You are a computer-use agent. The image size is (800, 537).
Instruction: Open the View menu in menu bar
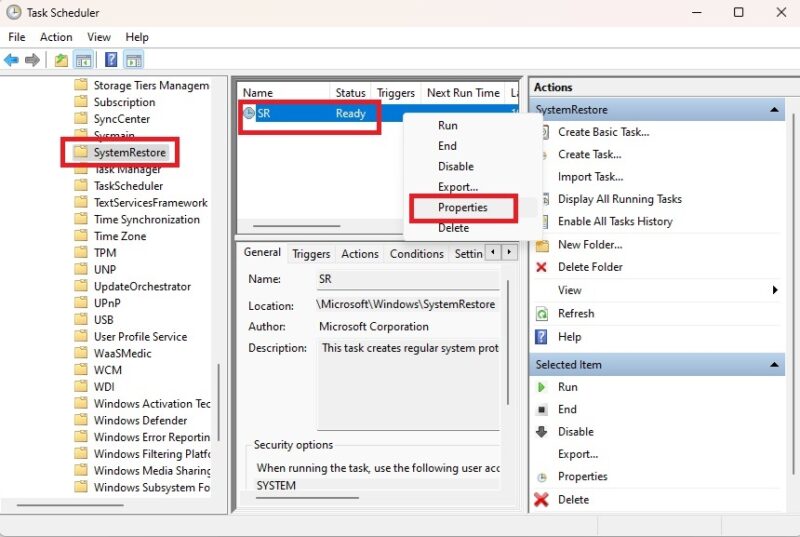[x=98, y=37]
